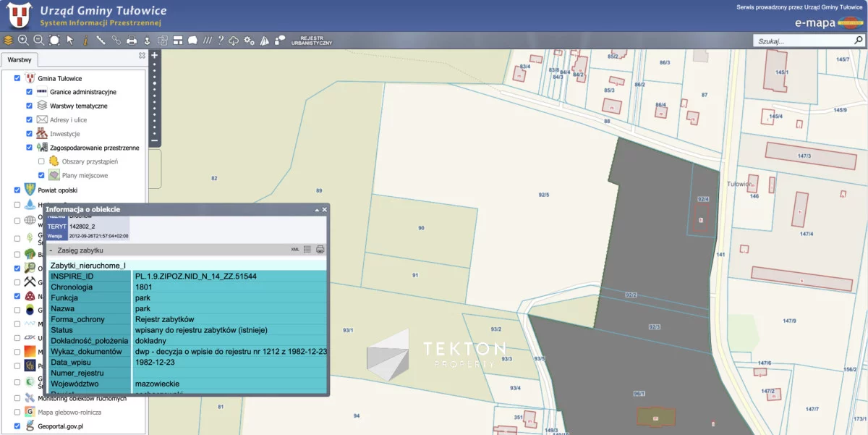This screenshot has width=868, height=435.
Task: Click the search magnifier icon
Action: [x=858, y=41]
